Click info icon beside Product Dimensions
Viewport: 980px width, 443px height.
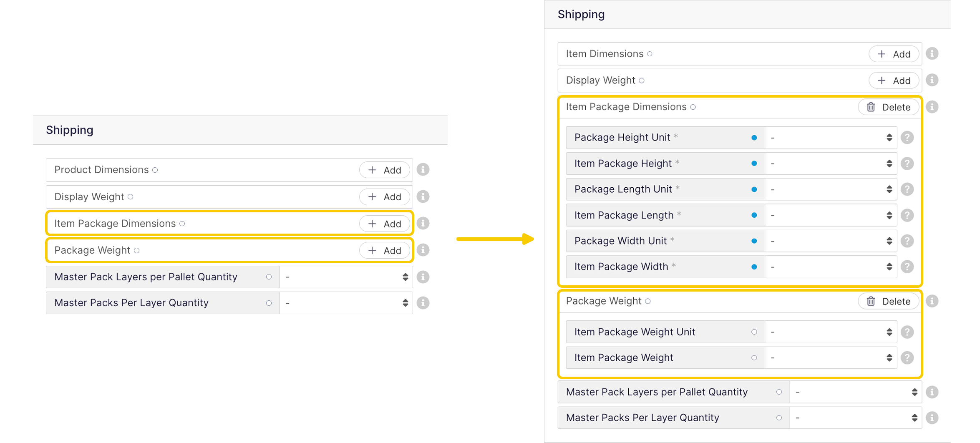pos(423,170)
